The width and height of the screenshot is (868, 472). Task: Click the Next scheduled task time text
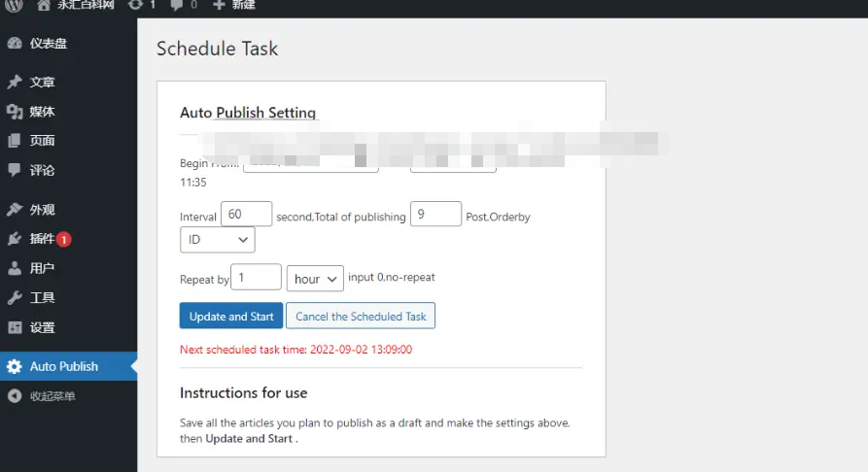point(296,350)
